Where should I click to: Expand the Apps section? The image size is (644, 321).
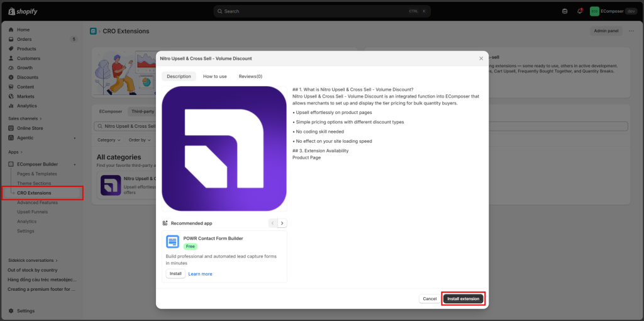15,152
